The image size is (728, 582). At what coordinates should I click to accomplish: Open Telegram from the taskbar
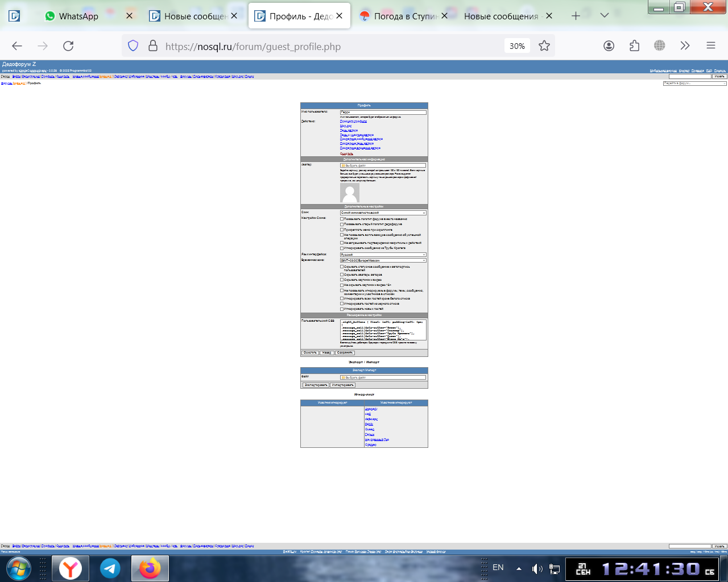(x=110, y=568)
